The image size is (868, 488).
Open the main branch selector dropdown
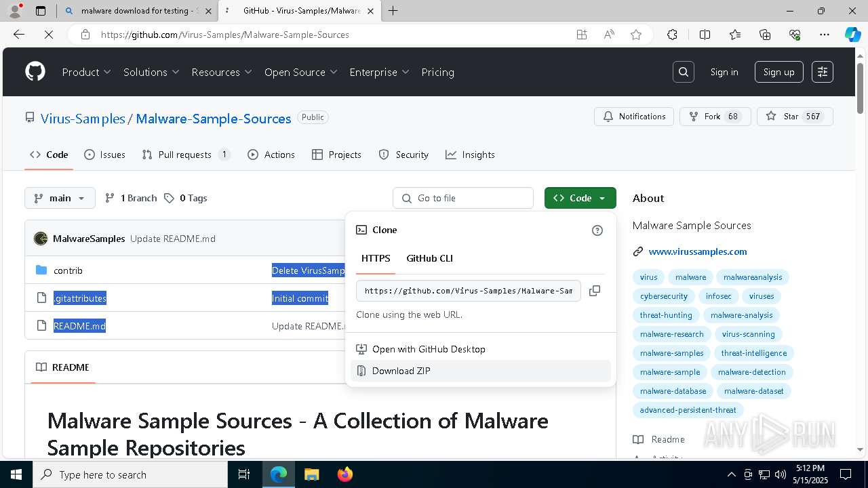point(60,198)
